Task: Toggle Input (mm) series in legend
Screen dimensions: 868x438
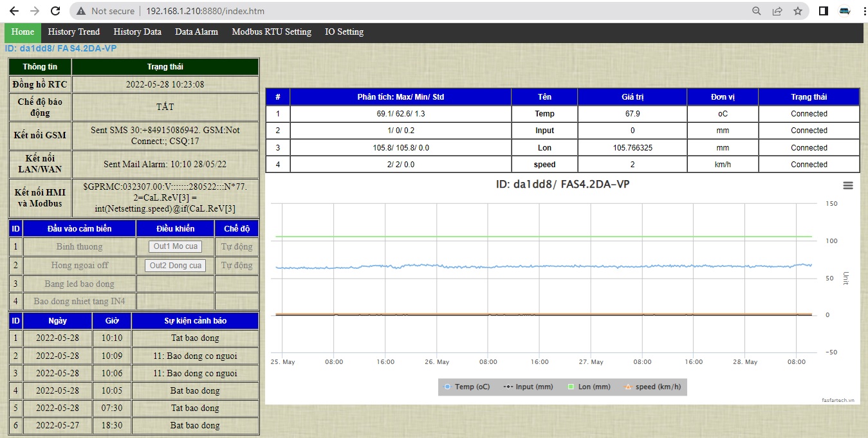Action: [x=528, y=387]
